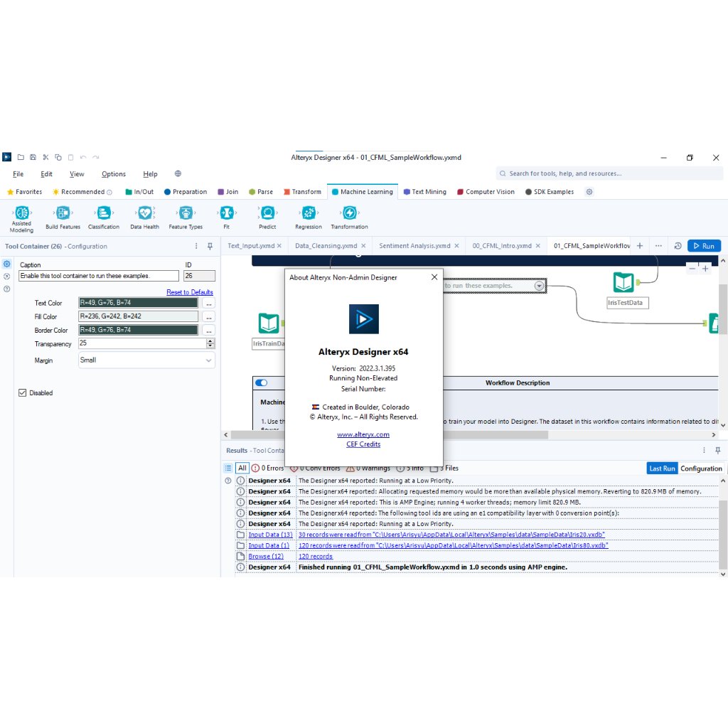728x728 pixels.
Task: Click the Browse (12) result link
Action: pyautogui.click(x=266, y=556)
